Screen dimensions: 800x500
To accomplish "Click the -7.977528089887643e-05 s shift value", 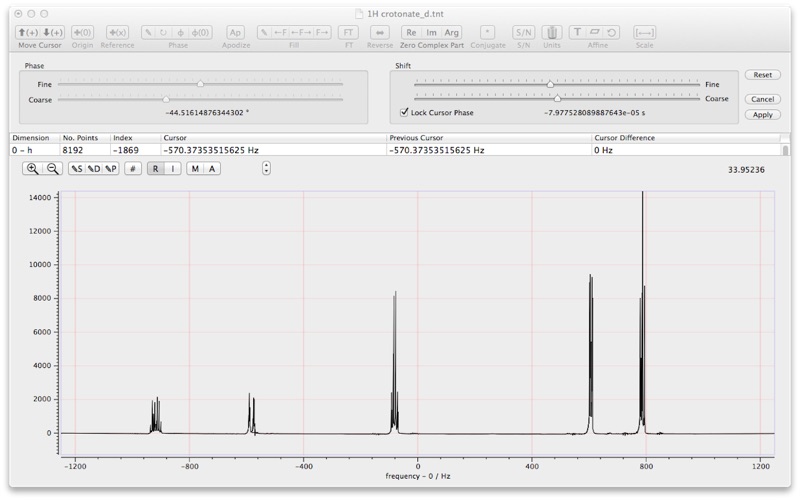I will (594, 113).
